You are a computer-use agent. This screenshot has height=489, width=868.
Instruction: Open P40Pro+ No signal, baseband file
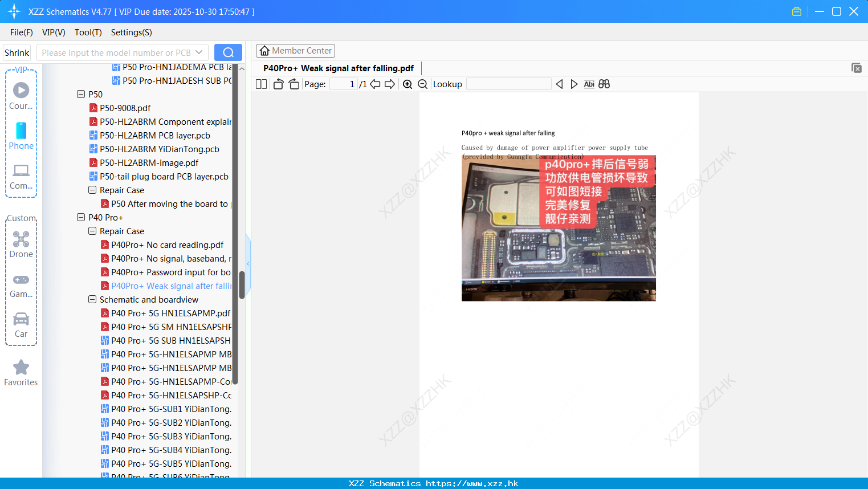tap(166, 258)
